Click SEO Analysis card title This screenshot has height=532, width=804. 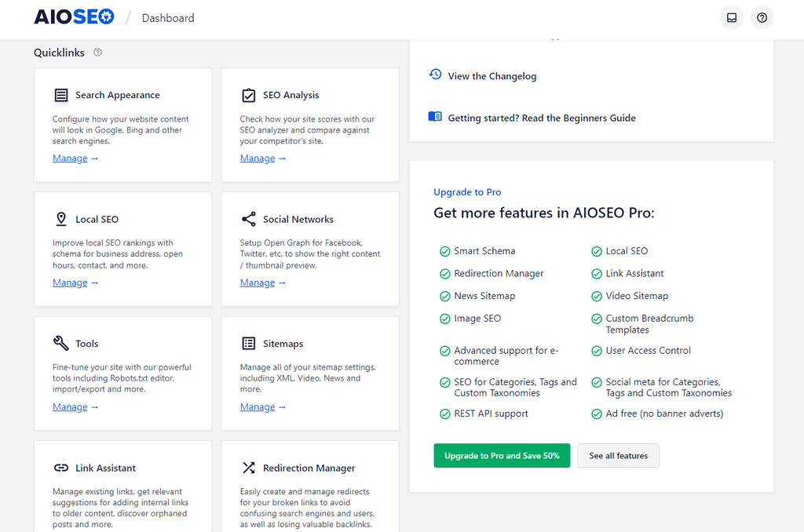tap(291, 95)
